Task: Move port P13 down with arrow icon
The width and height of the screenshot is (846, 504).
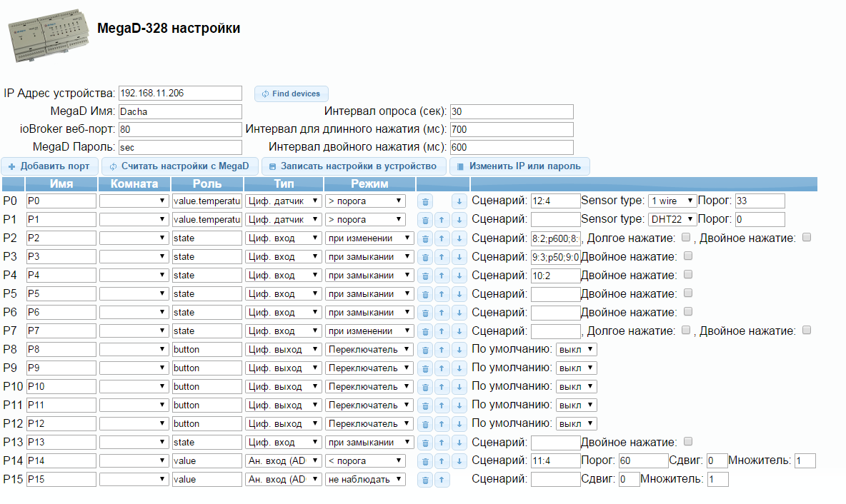Action: click(x=459, y=443)
